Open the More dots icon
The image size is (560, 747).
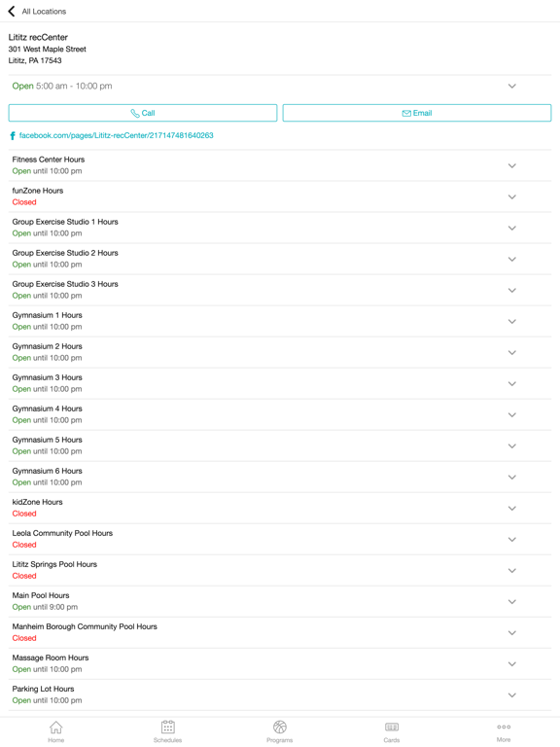point(504,727)
